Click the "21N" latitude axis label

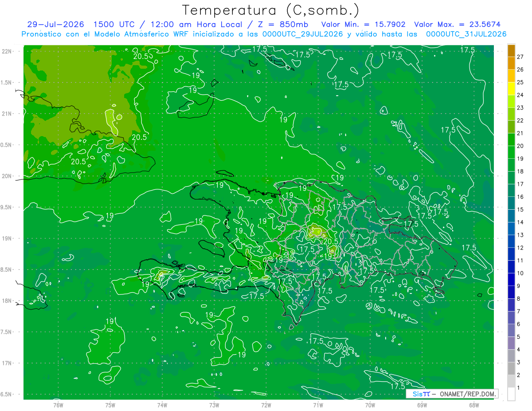[x=6, y=114]
